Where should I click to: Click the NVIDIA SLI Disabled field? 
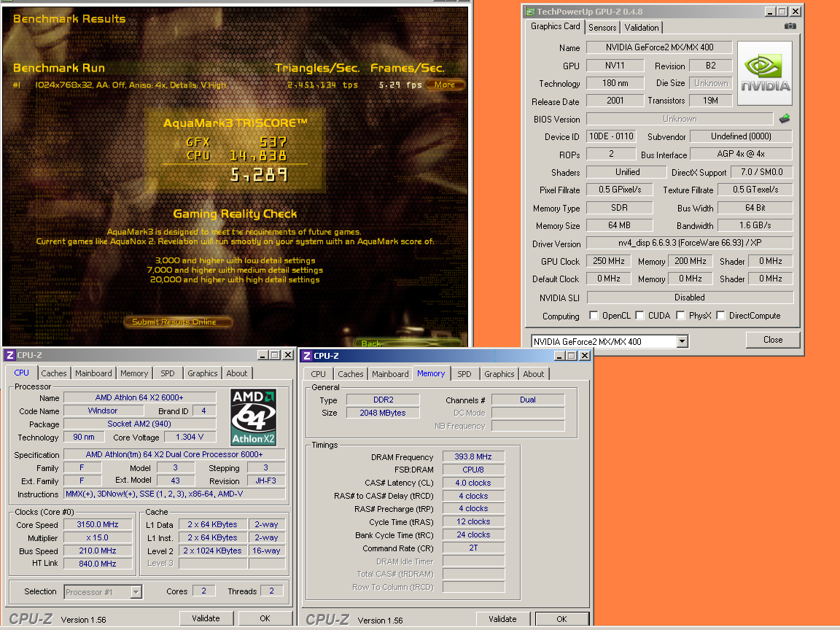690,297
